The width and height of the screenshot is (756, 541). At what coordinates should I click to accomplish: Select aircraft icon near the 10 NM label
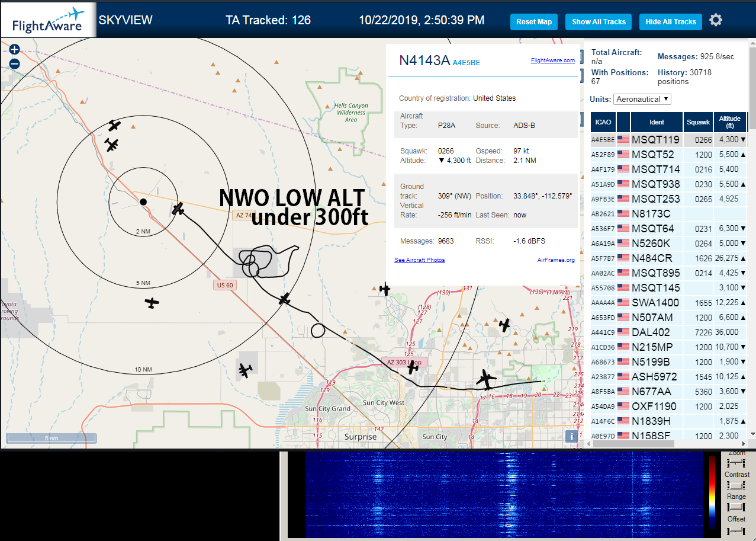pos(245,370)
